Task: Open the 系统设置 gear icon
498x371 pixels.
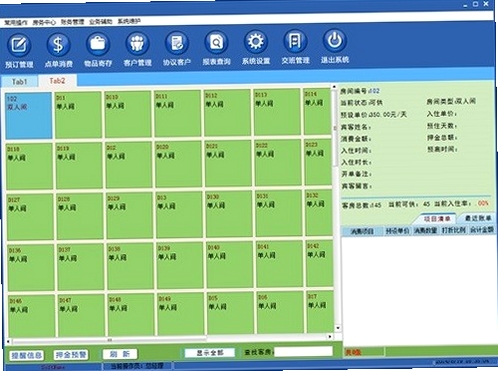Action: pyautogui.click(x=256, y=42)
